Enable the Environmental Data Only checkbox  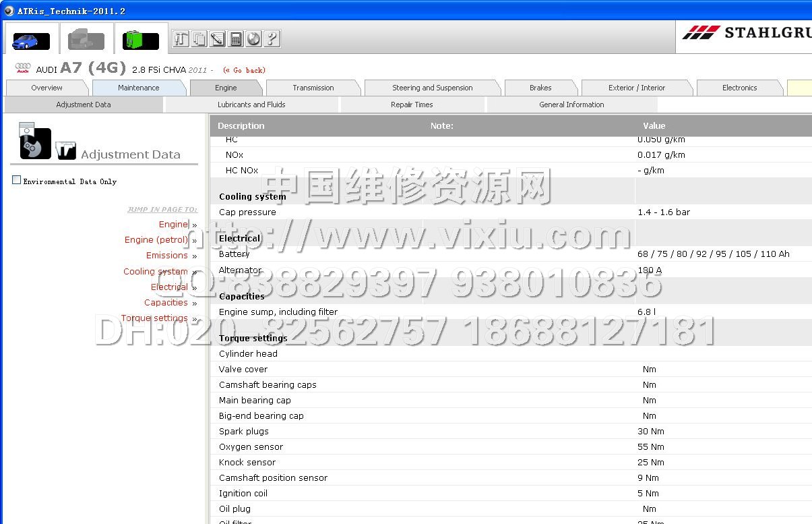click(17, 180)
